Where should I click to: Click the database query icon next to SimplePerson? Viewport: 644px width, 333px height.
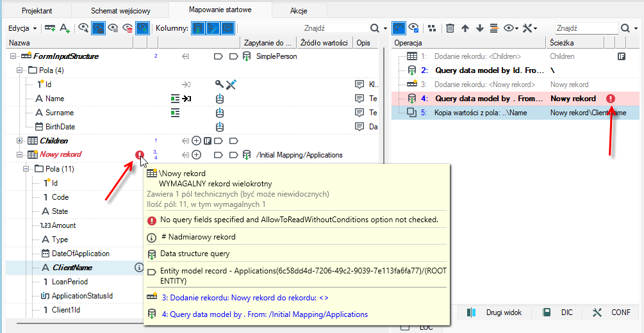coord(246,56)
